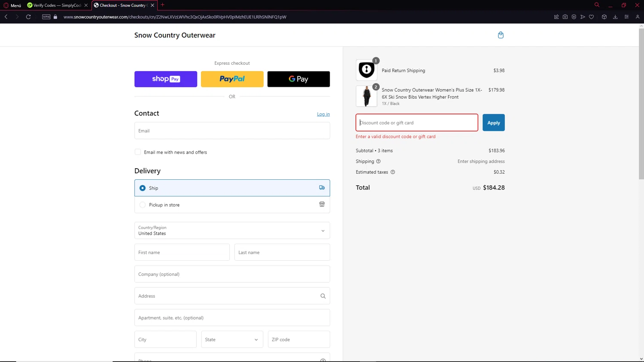
Task: Click the First name field
Action: [182, 252]
